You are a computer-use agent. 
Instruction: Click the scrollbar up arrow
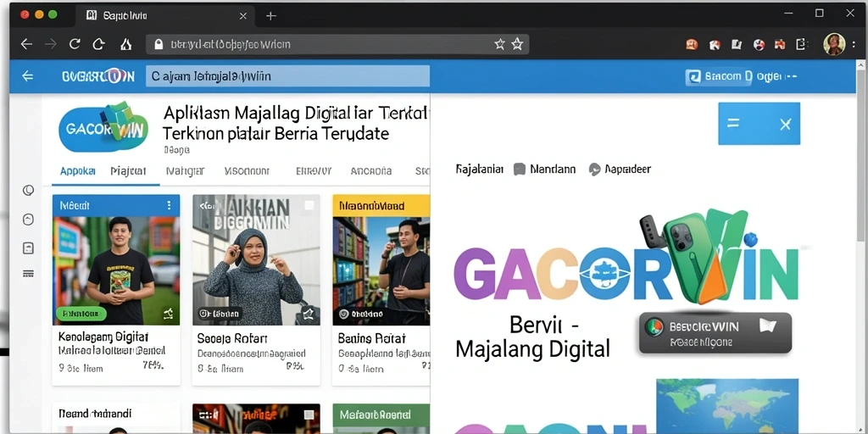click(861, 65)
